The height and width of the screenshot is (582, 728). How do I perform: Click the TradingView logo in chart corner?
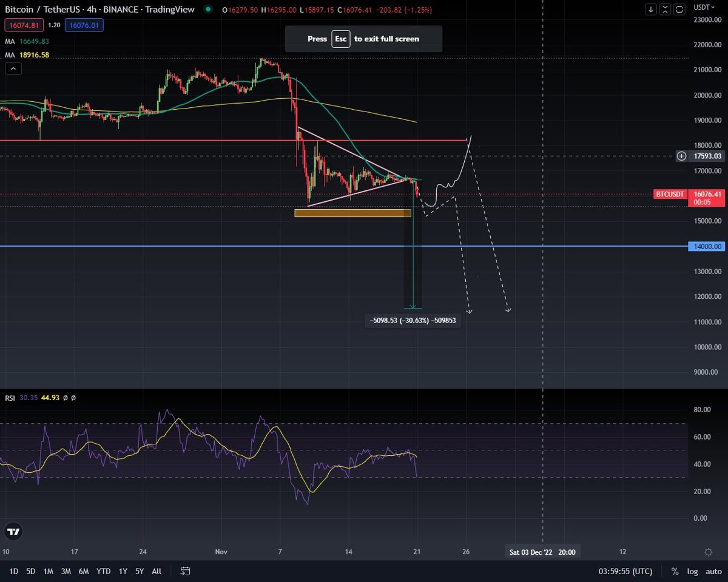point(13,531)
